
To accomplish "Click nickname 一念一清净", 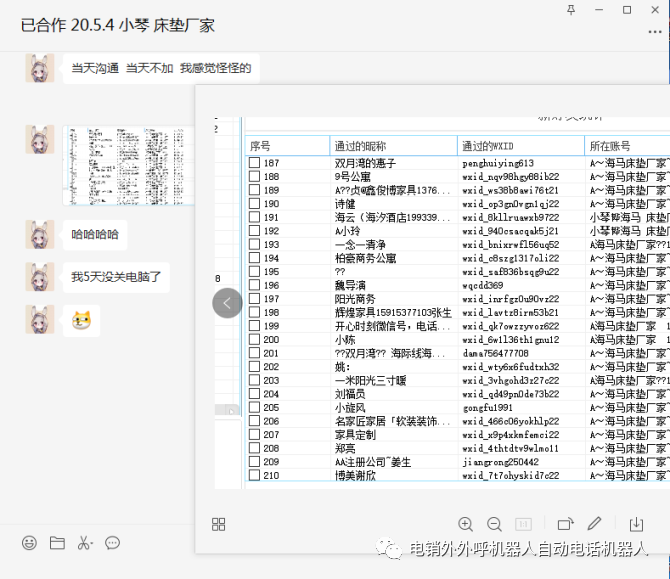I will pos(360,244).
